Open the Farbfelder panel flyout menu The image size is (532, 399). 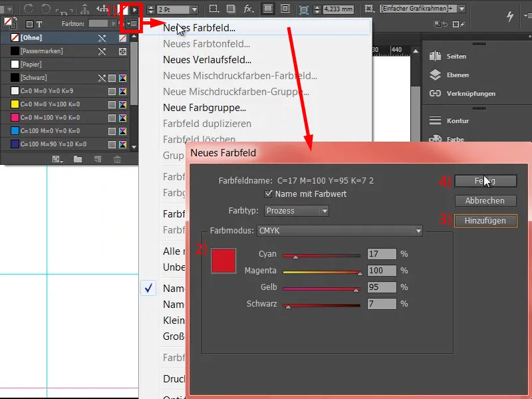click(132, 23)
